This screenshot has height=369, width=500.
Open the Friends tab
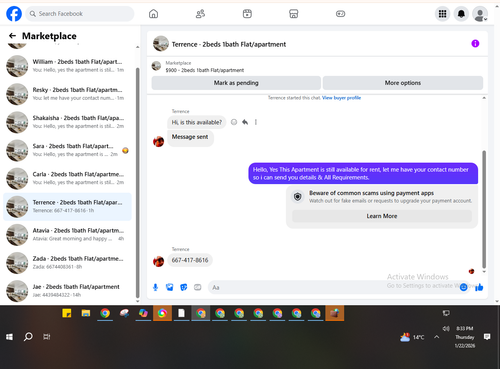[200, 14]
